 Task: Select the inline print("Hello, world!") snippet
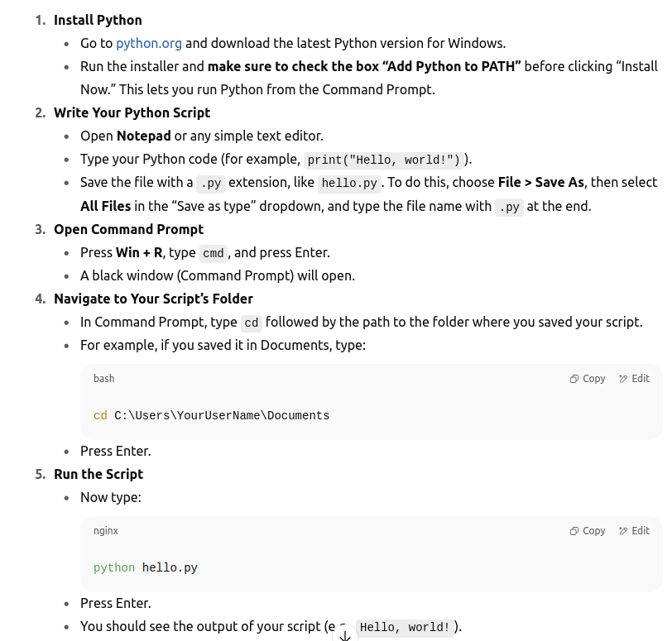coord(383,160)
